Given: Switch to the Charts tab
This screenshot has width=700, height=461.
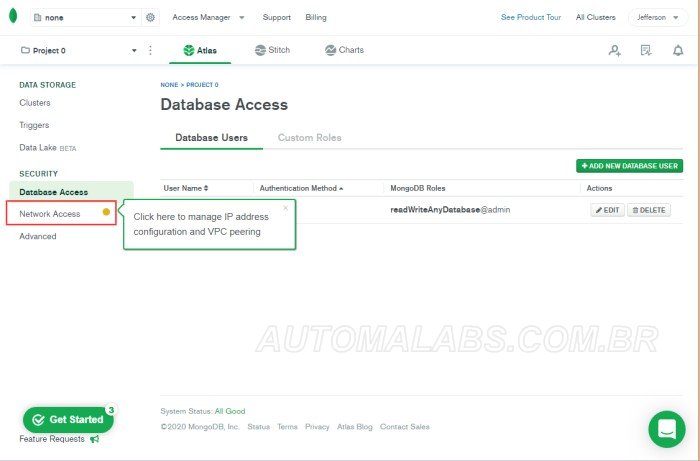Looking at the screenshot, I should 344,50.
